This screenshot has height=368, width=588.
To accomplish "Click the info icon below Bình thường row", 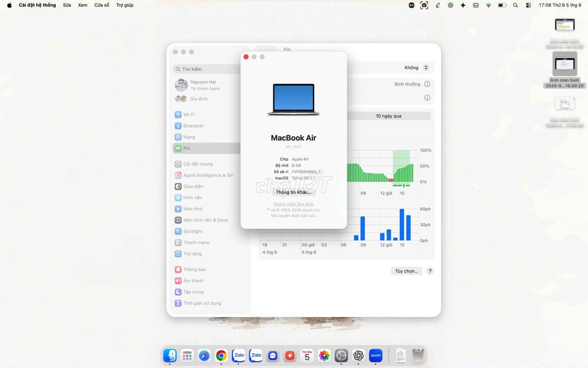I will click(x=427, y=98).
